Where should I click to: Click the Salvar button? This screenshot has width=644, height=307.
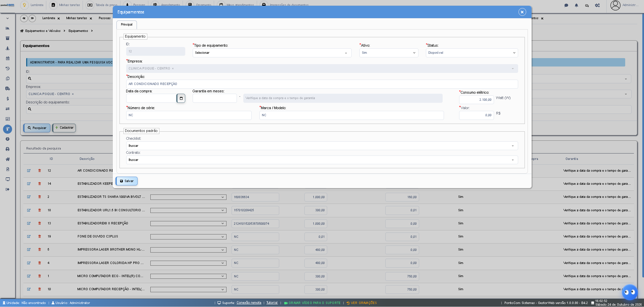coord(127,181)
